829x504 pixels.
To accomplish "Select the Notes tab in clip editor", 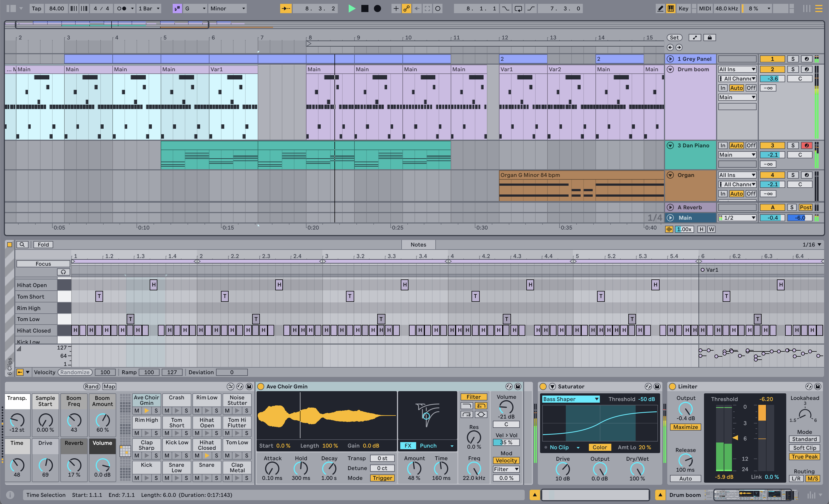I will point(418,244).
